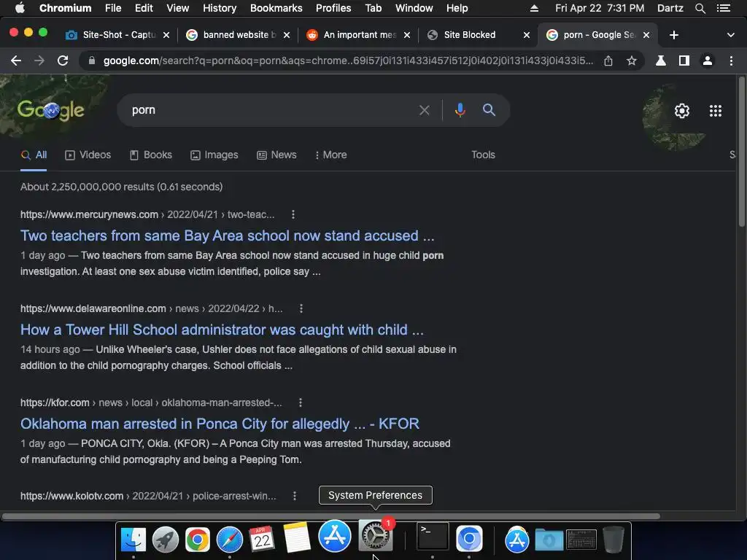The width and height of the screenshot is (747, 560).
Task: Open Google Chrome from the dock
Action: (x=197, y=540)
